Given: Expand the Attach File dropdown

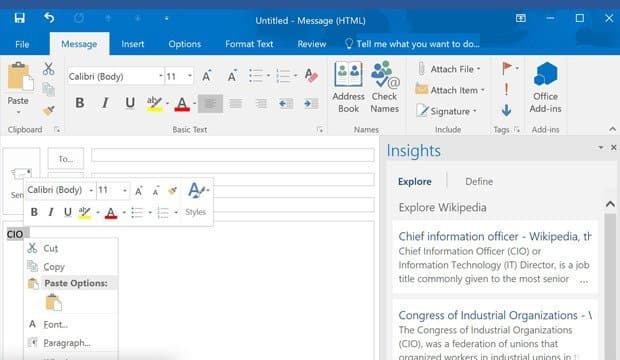Looking at the screenshot, I should click(478, 69).
